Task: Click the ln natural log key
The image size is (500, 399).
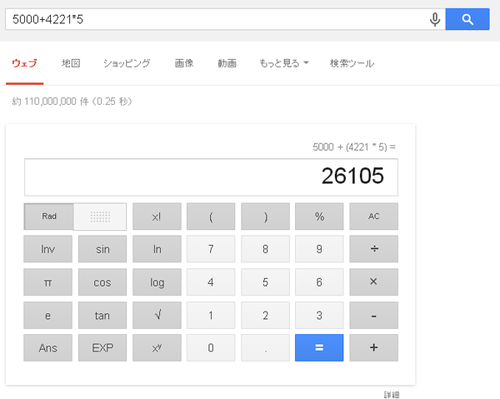Action: click(157, 249)
